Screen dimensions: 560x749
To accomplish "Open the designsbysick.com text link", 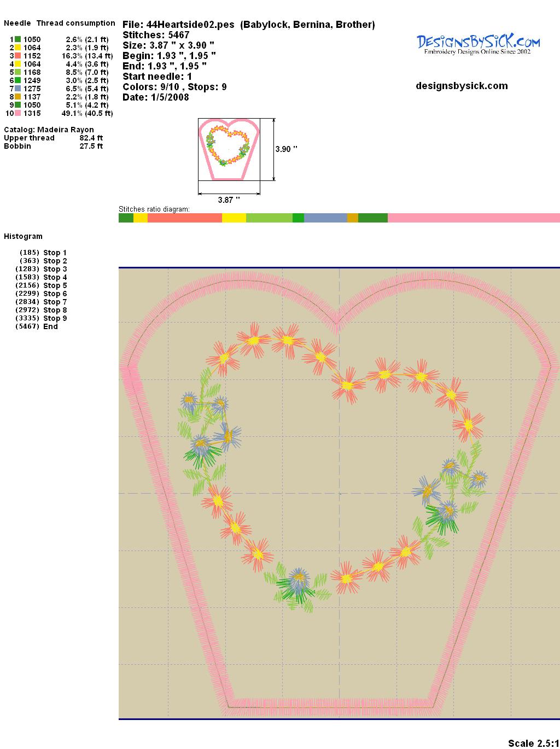I will point(462,86).
